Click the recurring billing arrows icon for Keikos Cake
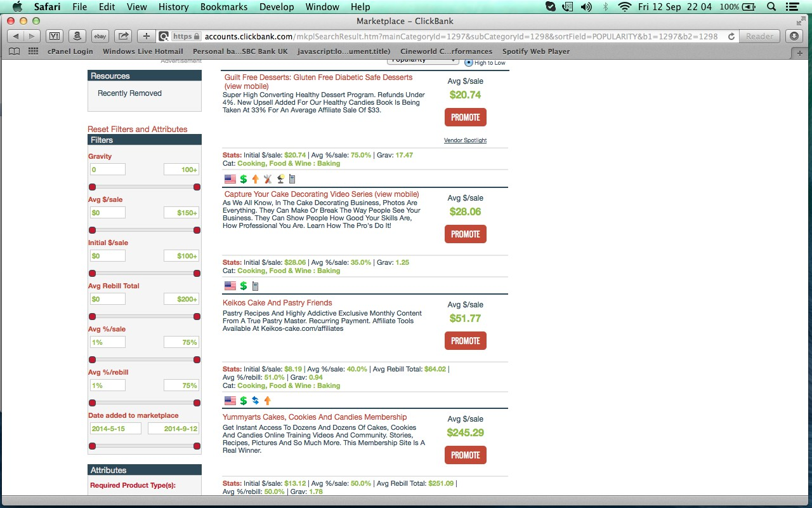 click(x=255, y=401)
